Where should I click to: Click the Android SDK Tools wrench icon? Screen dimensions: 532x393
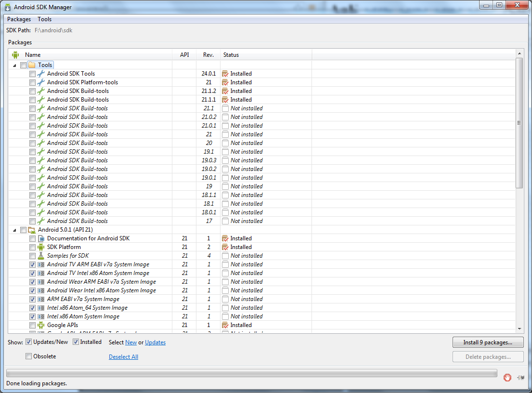pos(41,74)
